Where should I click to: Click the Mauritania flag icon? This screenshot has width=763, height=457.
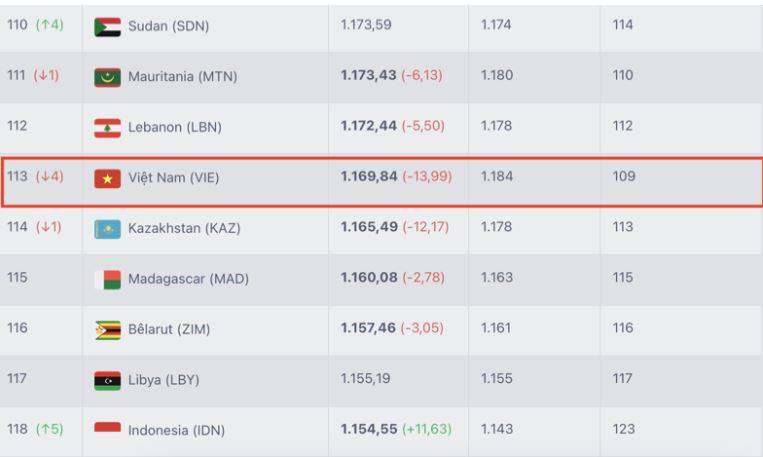108,78
